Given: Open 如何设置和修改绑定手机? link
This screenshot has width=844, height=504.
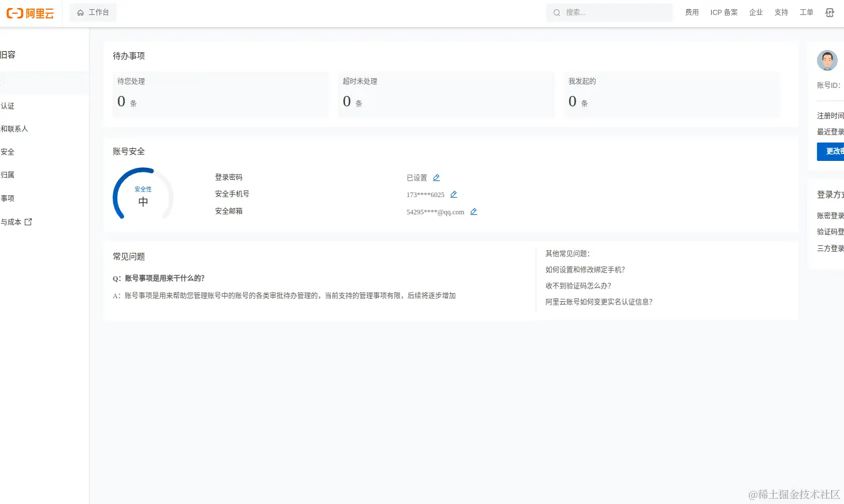Looking at the screenshot, I should coord(585,270).
